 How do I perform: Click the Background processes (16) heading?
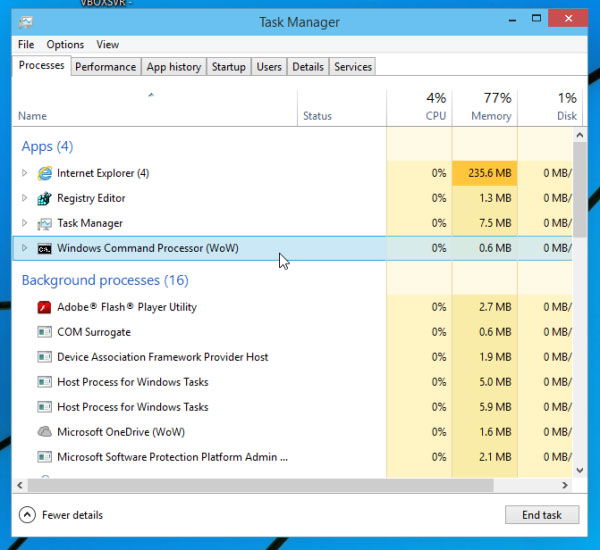coord(105,280)
